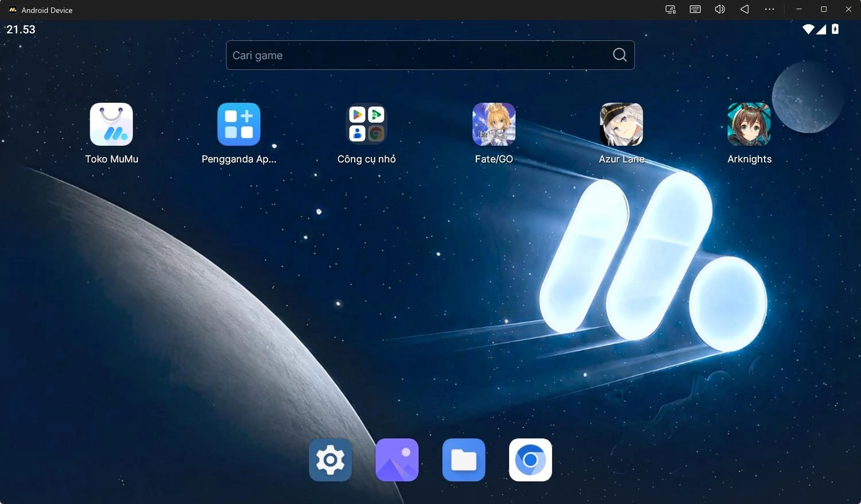
Task: Launch the Fate/GO game
Action: pyautogui.click(x=494, y=124)
